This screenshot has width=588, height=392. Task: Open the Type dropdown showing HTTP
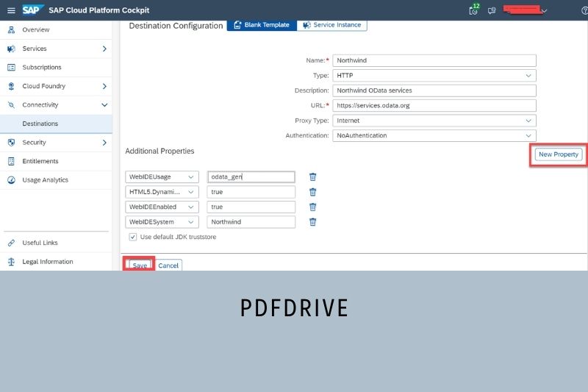(x=434, y=76)
